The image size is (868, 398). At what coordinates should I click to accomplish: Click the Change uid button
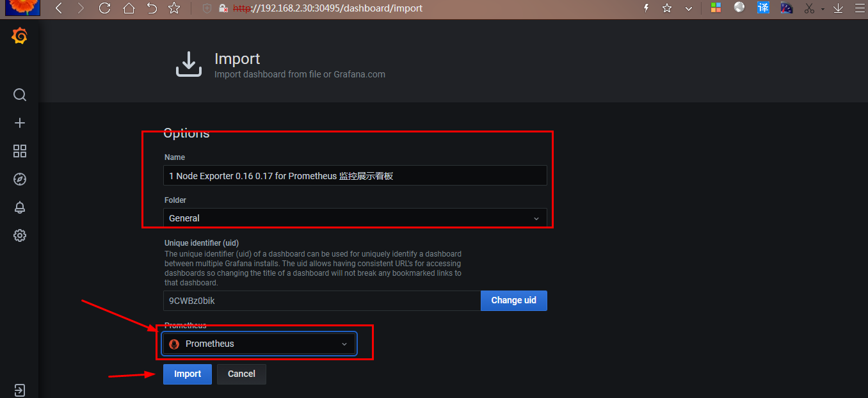514,301
